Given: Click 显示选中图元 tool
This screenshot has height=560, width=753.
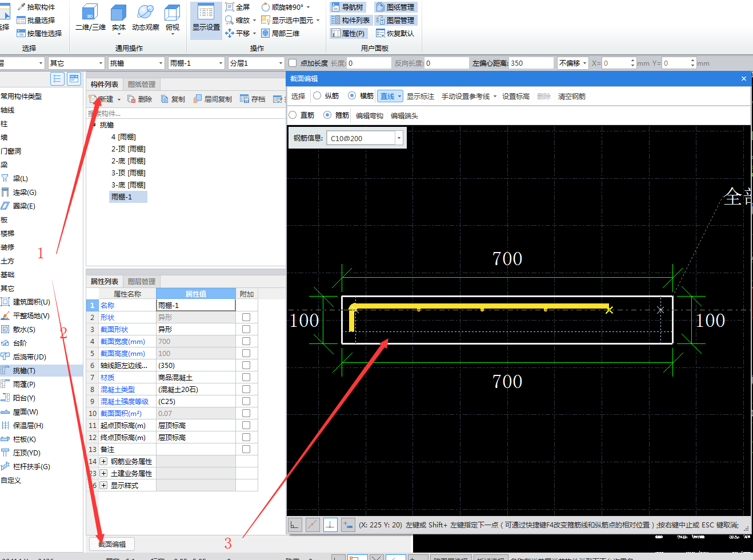Looking at the screenshot, I should point(290,20).
